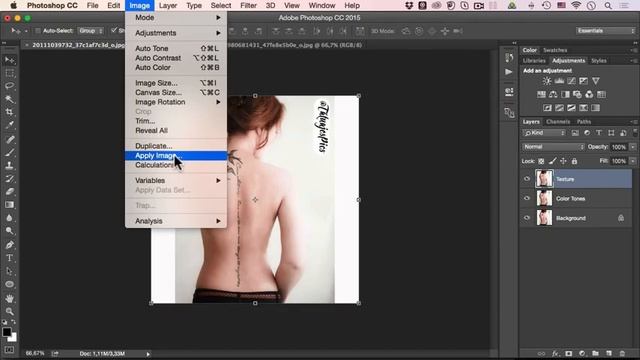The image size is (640, 360).
Task: Create a new layer group folder
Action: pos(596,353)
